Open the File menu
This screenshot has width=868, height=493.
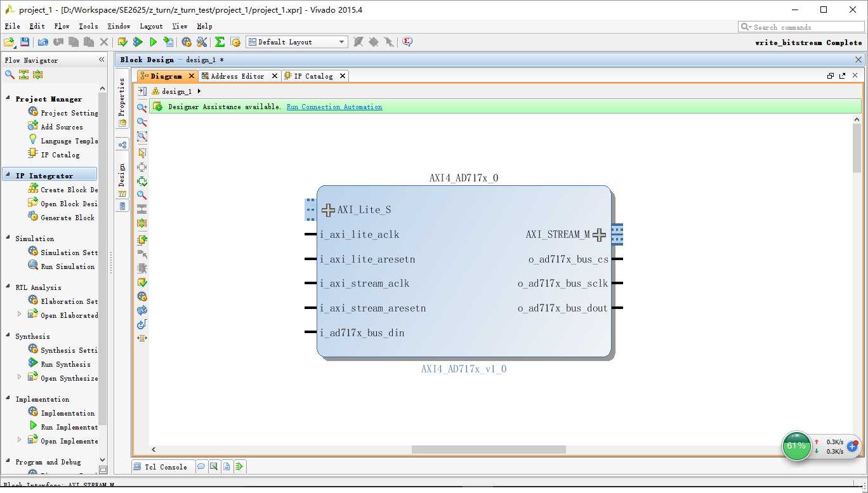(13, 26)
